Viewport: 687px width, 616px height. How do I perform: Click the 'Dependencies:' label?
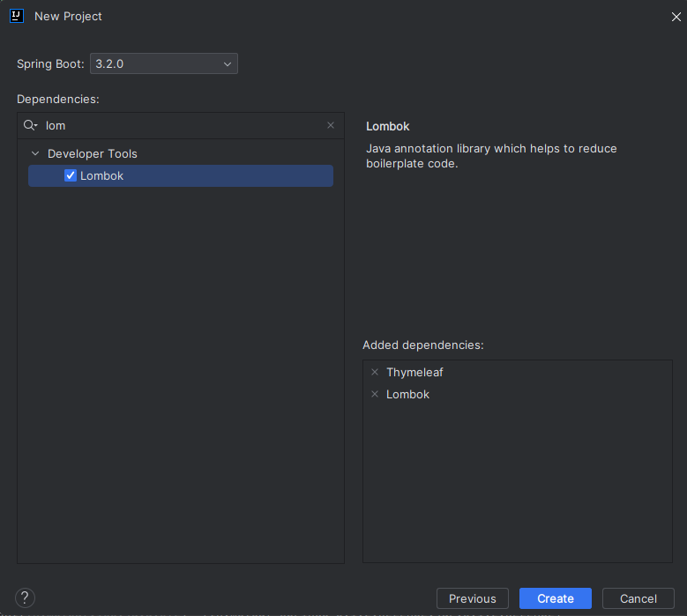58,99
